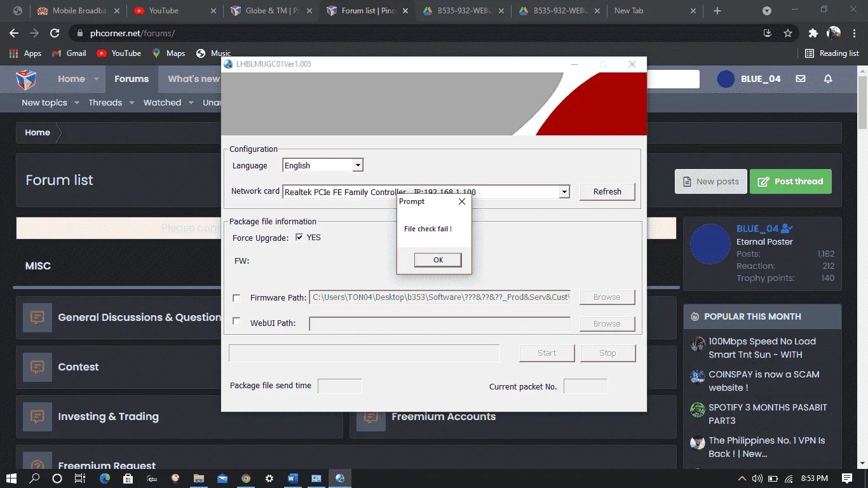Click the Firmware Path text field
The width and height of the screenshot is (868, 488).
click(x=440, y=297)
